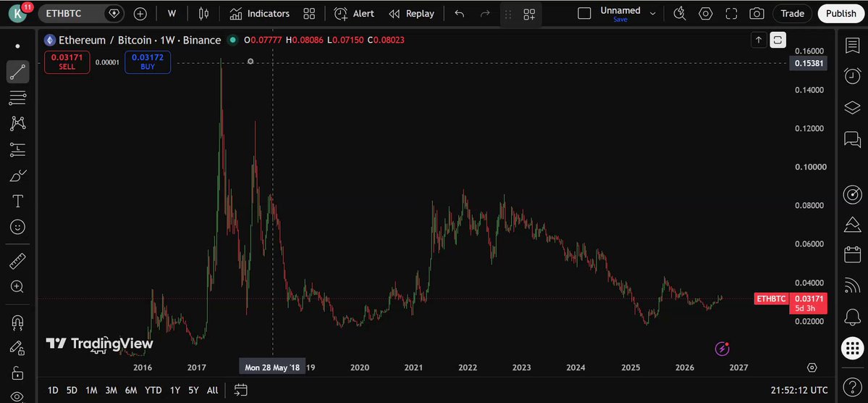Open the white dots grid panel

tap(853, 348)
